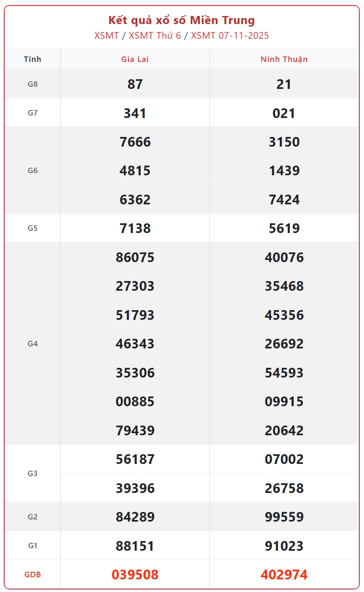Select Gia Lai G1 number 88151

pos(135,546)
